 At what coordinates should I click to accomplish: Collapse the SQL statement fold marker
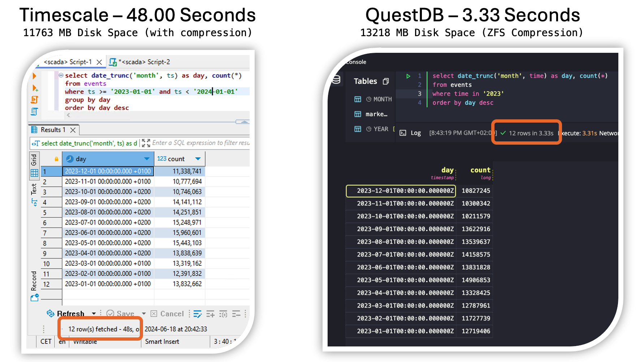coord(61,75)
